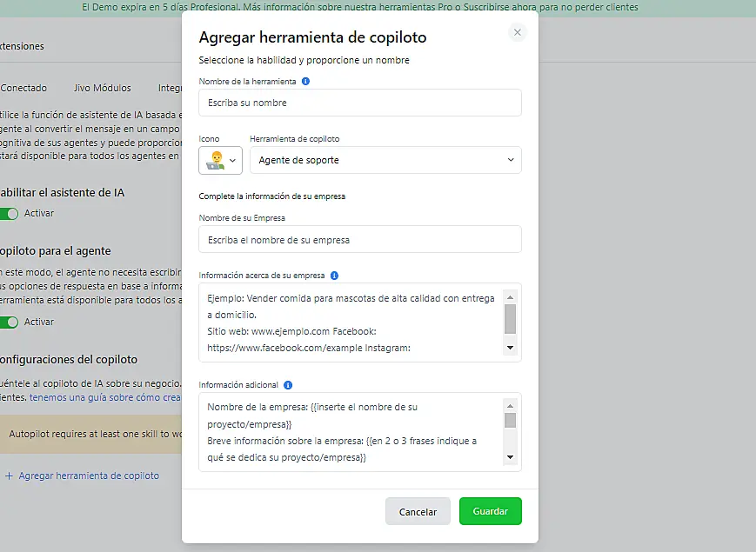Click info icon next to Información adicional

point(288,385)
